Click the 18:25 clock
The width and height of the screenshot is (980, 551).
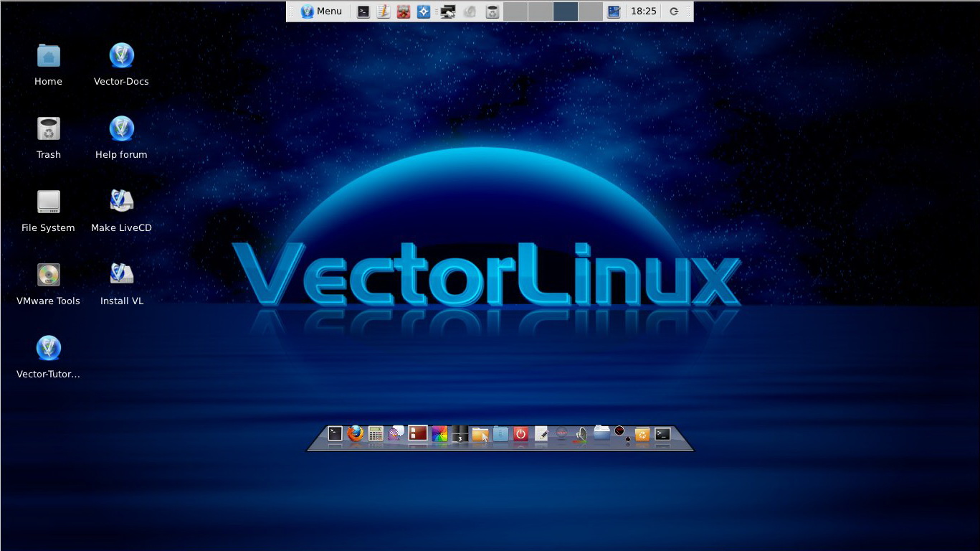coord(643,11)
